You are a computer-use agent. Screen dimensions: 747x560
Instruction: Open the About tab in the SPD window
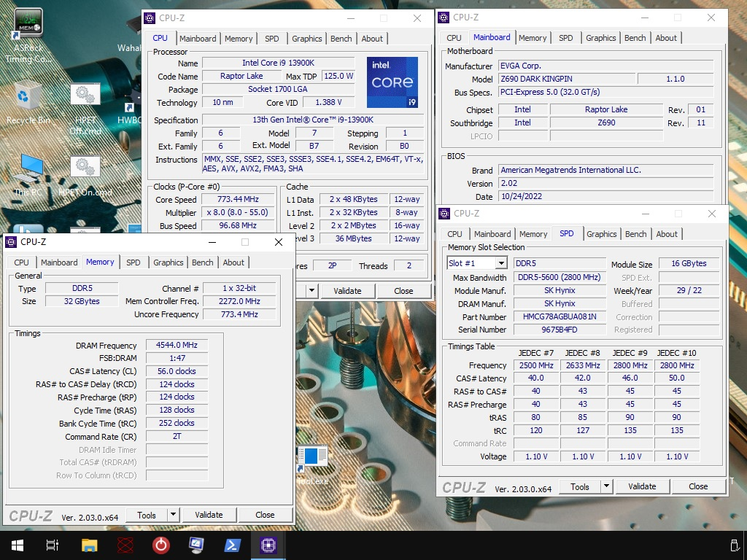click(667, 234)
